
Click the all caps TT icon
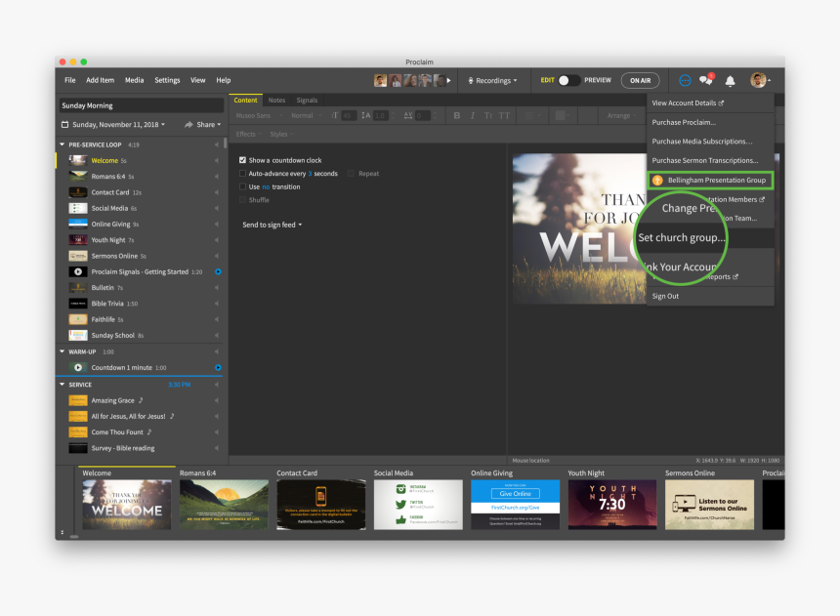point(504,115)
